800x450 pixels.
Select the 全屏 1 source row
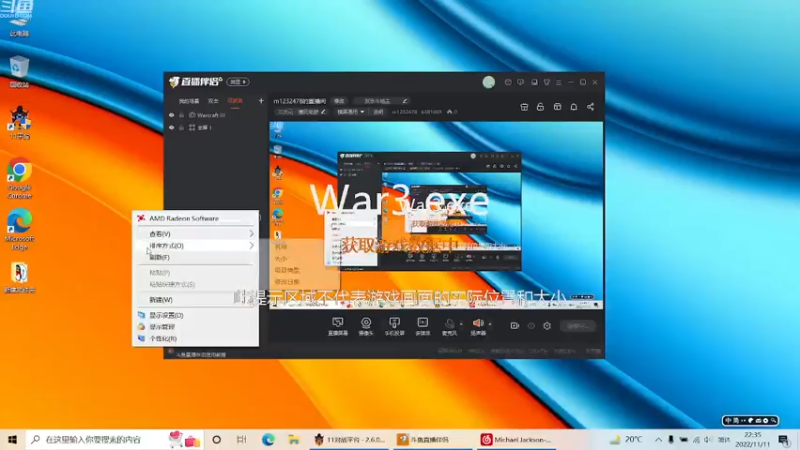click(216, 128)
